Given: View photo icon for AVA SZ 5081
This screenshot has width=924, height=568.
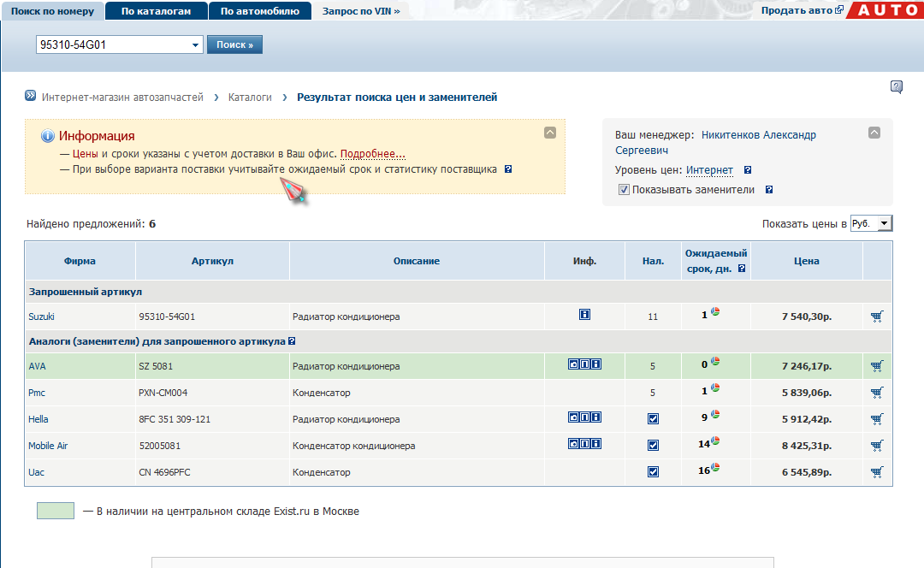Looking at the screenshot, I should coord(573,364).
